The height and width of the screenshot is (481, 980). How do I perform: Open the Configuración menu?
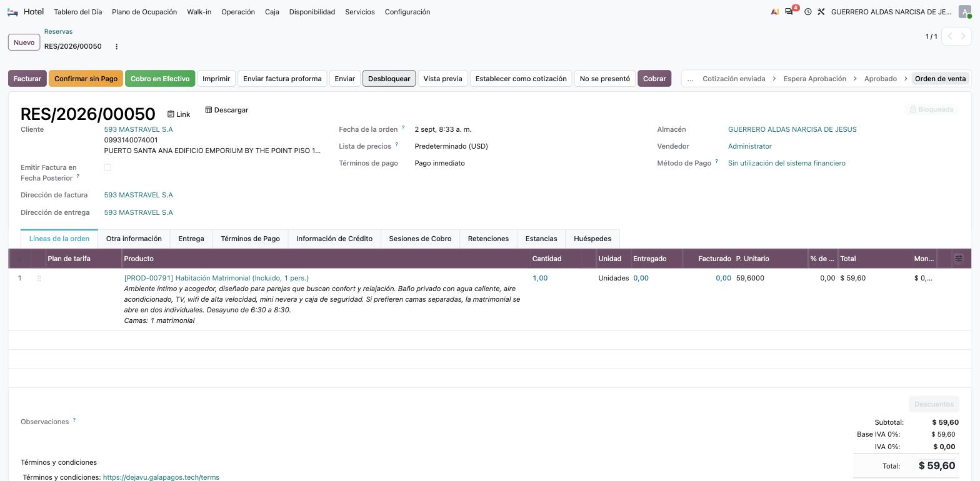tap(407, 12)
